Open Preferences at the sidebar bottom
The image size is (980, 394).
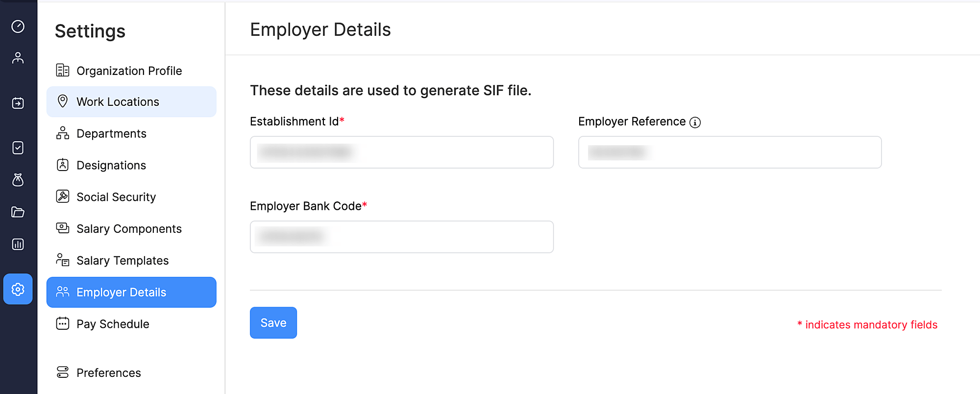click(109, 372)
